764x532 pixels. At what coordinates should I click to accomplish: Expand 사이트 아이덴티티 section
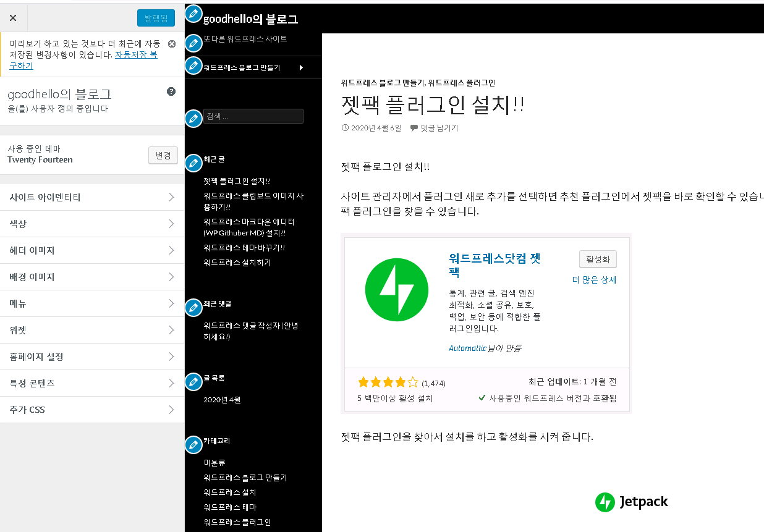coord(92,197)
